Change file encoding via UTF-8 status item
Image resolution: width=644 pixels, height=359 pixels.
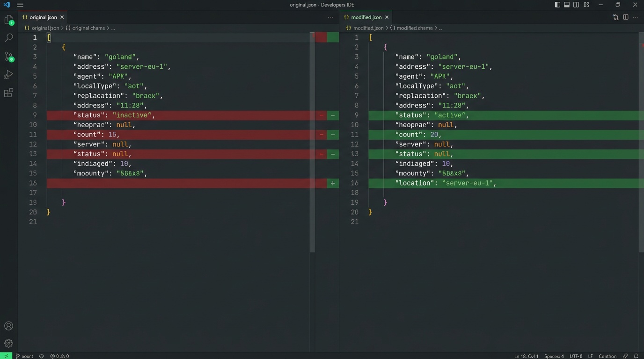(576, 356)
